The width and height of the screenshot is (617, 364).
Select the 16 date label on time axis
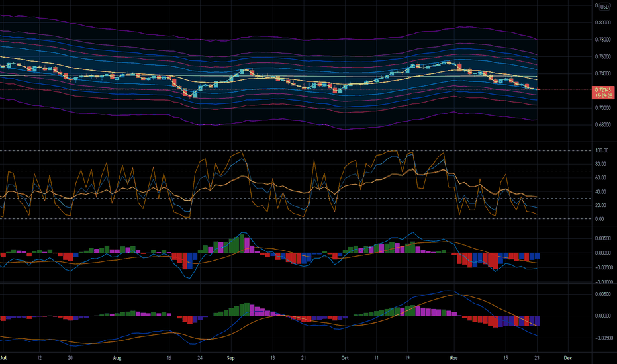tap(169, 358)
